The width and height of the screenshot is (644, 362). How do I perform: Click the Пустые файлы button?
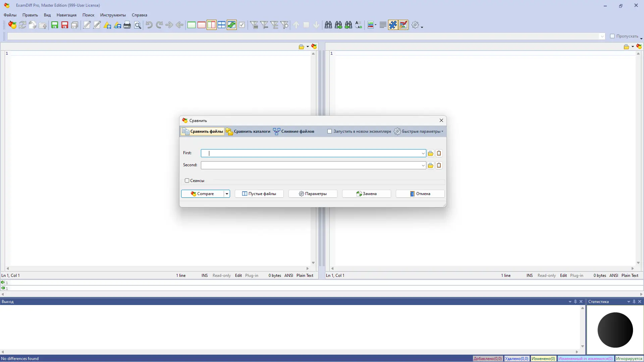259,194
